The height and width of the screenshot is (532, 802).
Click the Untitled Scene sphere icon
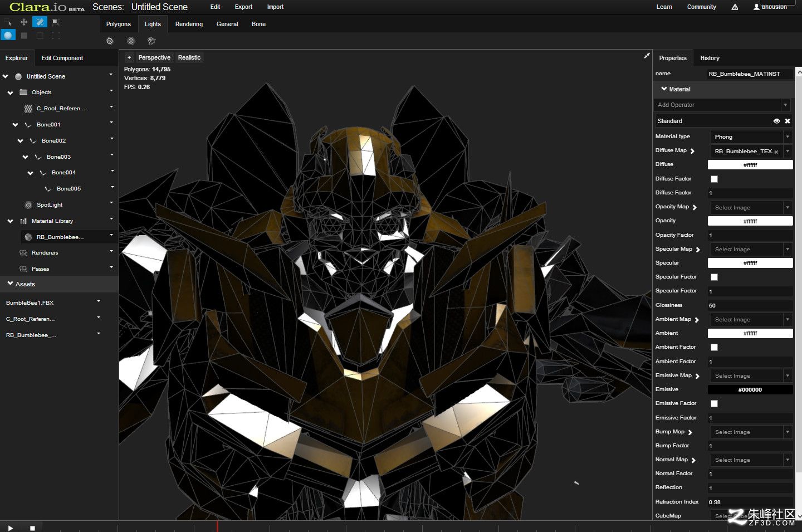[x=18, y=76]
